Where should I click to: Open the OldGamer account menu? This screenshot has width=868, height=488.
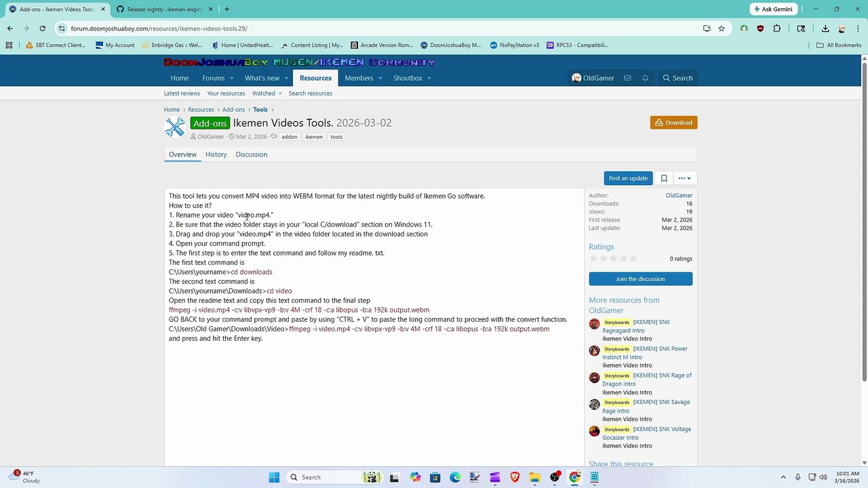click(x=593, y=78)
